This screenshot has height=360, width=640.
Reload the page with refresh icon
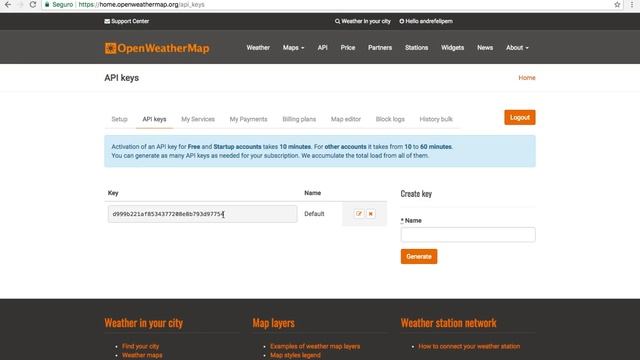[33, 4]
